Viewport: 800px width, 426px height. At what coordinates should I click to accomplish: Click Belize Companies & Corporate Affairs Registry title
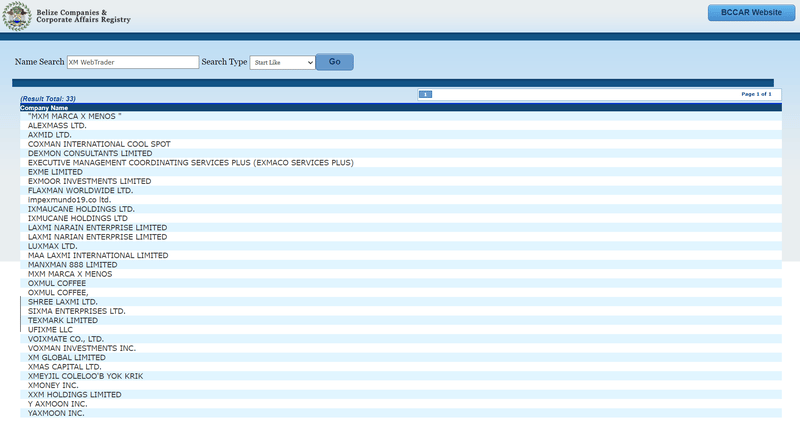tap(83, 16)
